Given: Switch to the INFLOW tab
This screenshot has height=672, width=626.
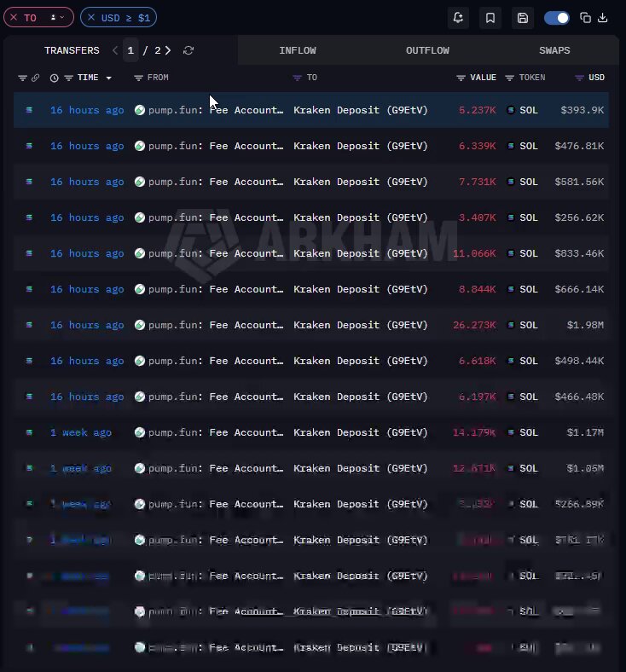Looking at the screenshot, I should click(x=298, y=50).
